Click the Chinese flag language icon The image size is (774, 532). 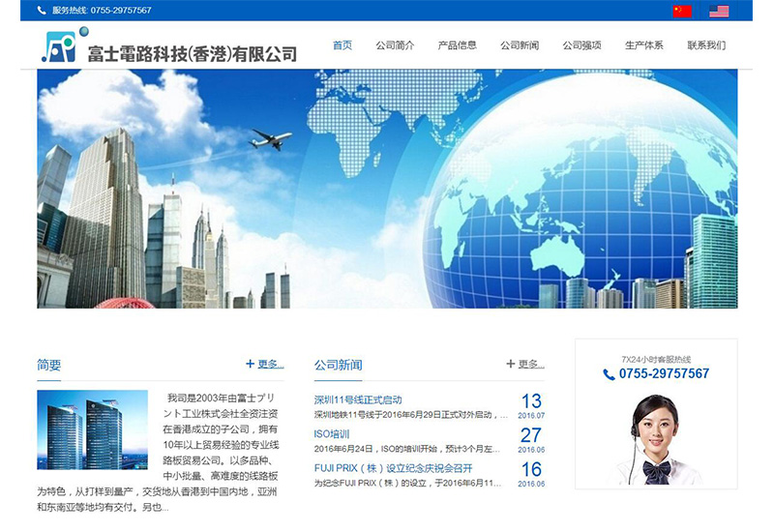[x=682, y=11]
